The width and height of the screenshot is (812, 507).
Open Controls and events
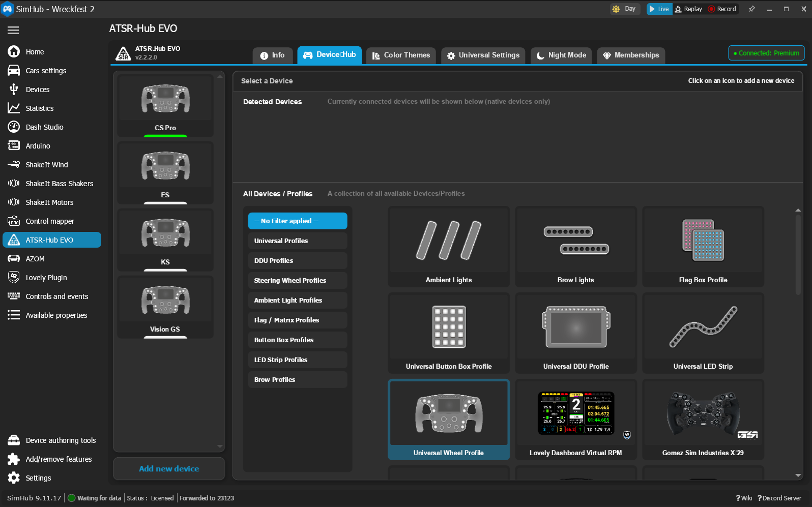coord(52,296)
